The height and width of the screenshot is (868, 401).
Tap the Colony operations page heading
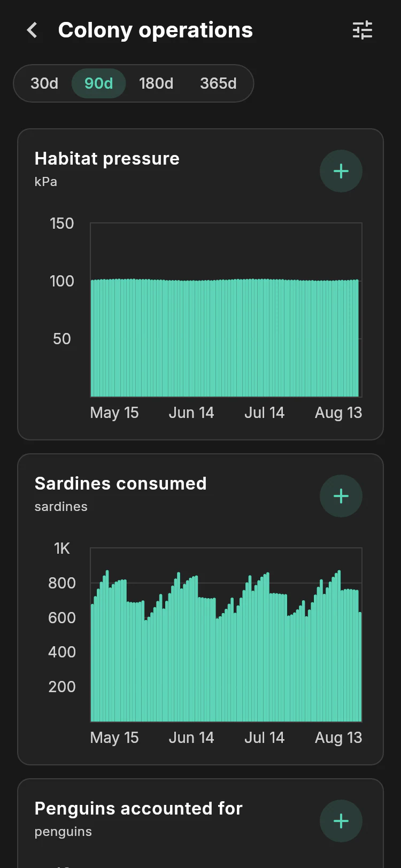coord(156,30)
